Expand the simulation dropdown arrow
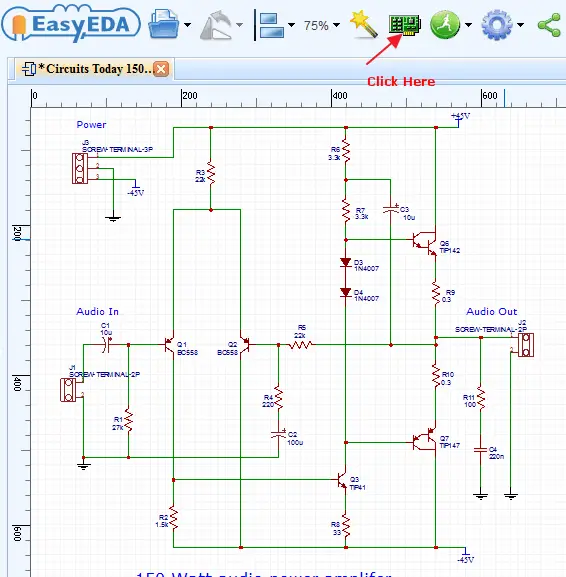The height and width of the screenshot is (577, 566). click(x=468, y=25)
